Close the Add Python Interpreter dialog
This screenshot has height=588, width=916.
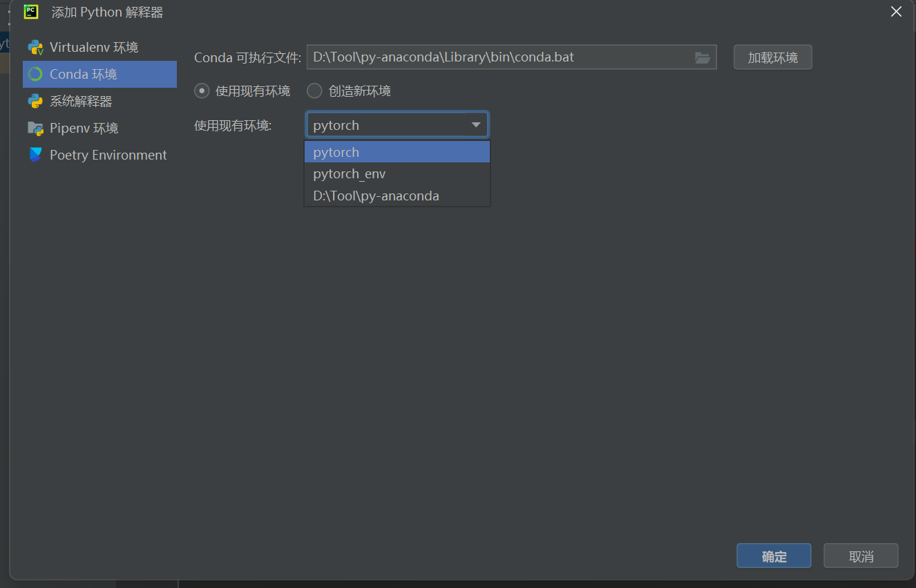click(x=896, y=12)
